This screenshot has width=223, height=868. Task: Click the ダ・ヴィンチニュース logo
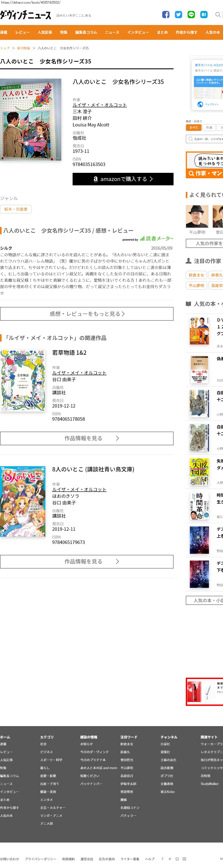pos(26,15)
